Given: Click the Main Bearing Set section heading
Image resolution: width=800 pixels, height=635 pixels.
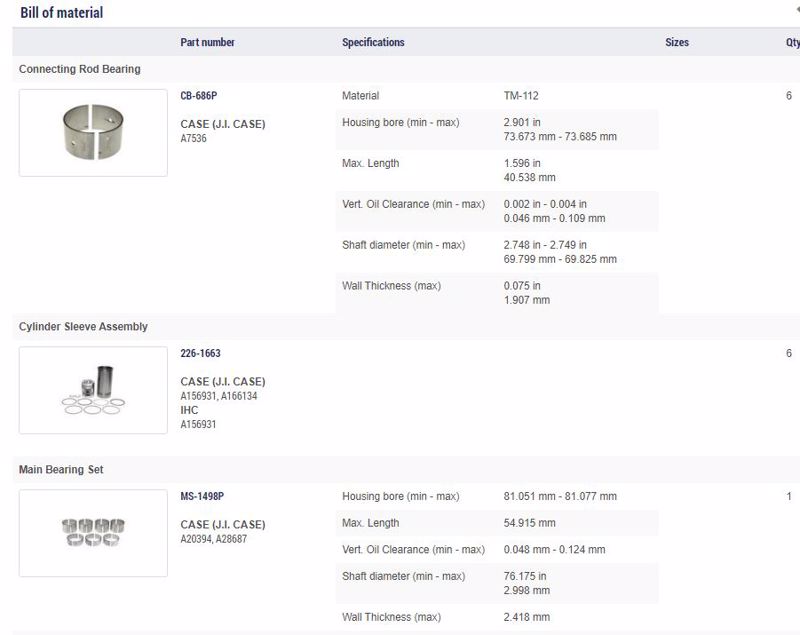Looking at the screenshot, I should click(x=61, y=469).
